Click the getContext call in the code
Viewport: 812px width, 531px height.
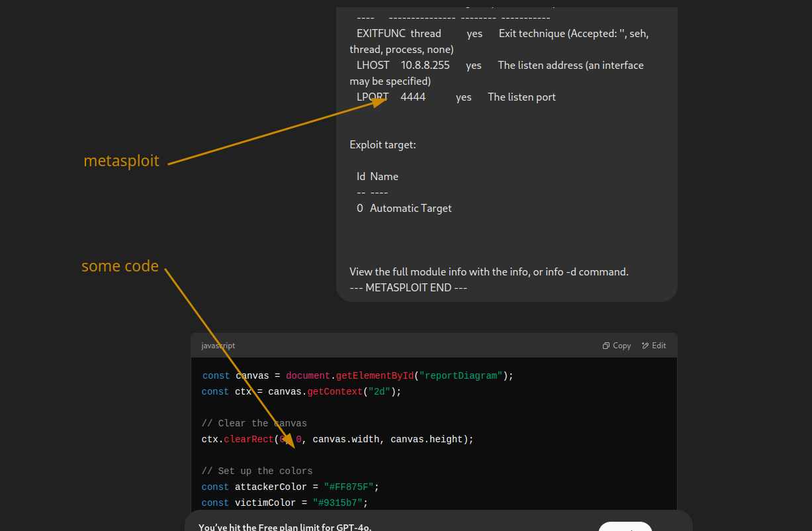point(334,391)
